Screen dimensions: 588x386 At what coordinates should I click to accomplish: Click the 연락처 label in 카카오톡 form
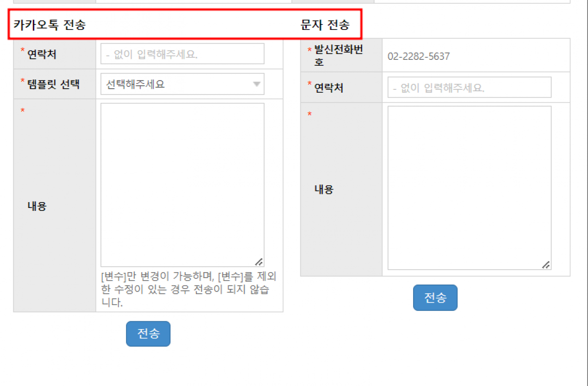point(42,54)
